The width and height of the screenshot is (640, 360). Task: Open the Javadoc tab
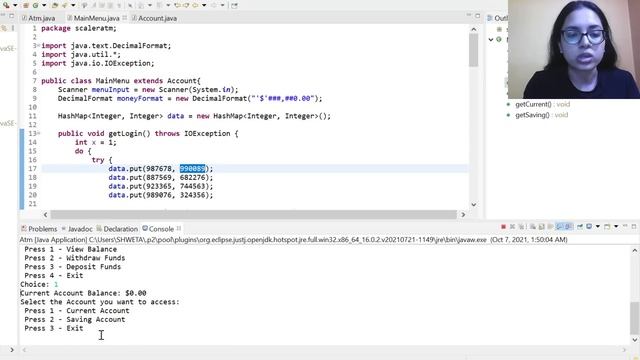tap(77, 229)
